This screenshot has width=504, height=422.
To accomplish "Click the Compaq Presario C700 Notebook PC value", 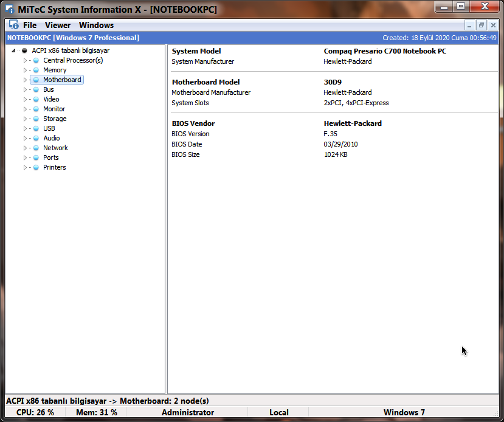I will tap(385, 51).
